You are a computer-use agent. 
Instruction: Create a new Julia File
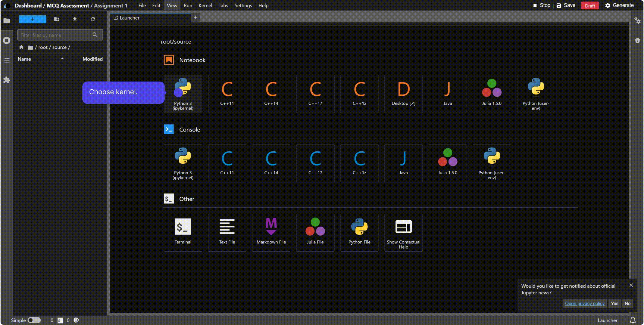tap(315, 233)
